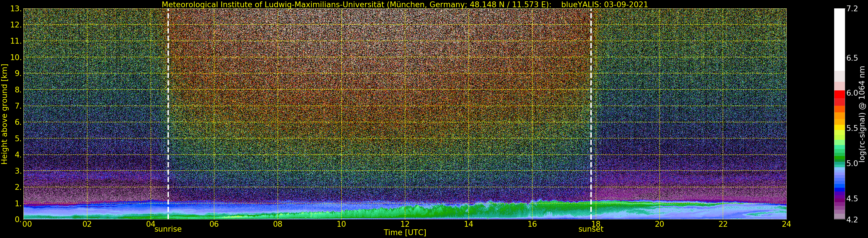The width and height of the screenshot is (868, 238).
Task: Click the "22" time axis tick label
Action: coord(723,224)
